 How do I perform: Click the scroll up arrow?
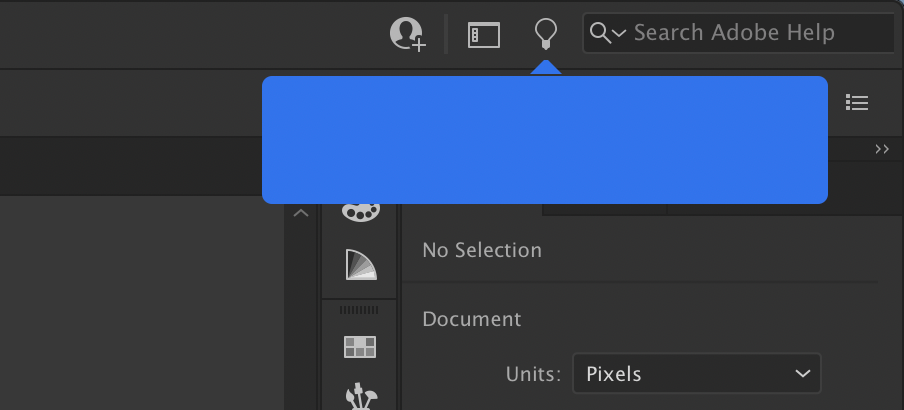(x=301, y=213)
